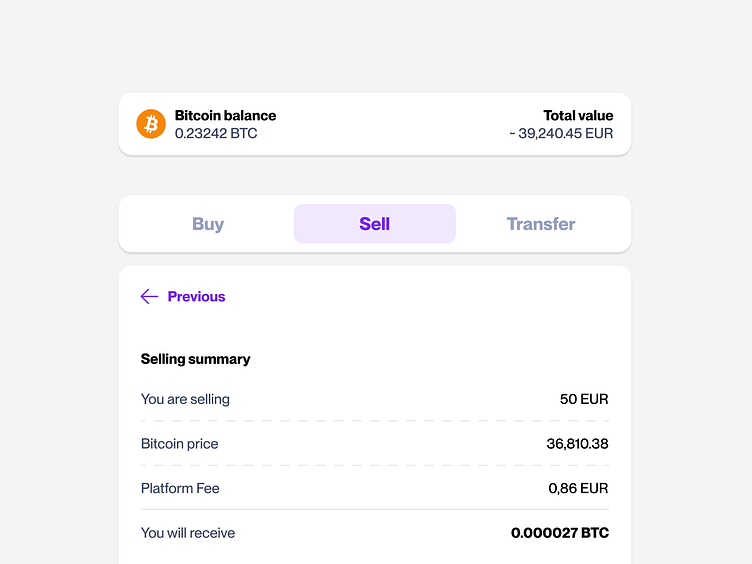Screen dimensions: 752x564
Task: Click the You will receive label
Action: coord(188,533)
